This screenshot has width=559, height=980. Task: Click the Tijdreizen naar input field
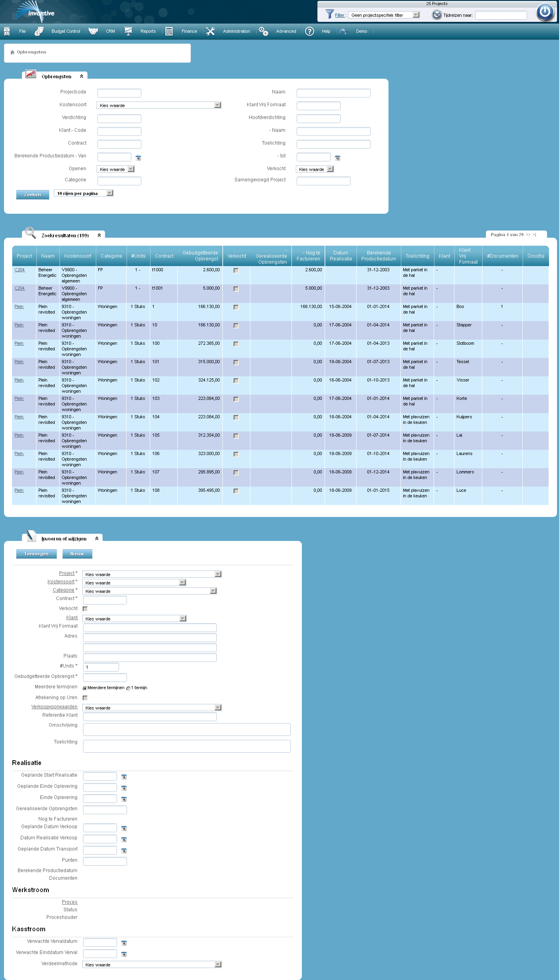coord(501,15)
